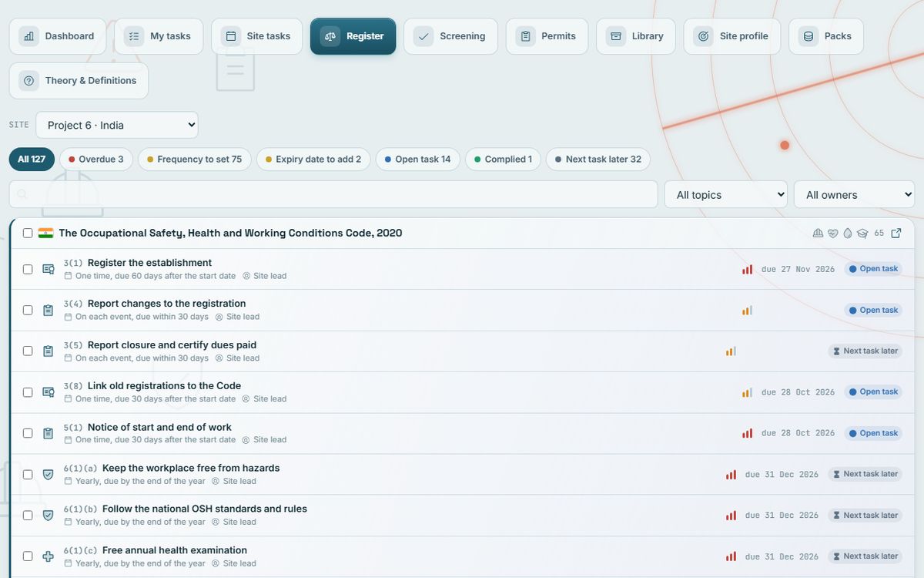Screen dimensions: 924x578
Task: Tick the Notice of start and end of work checkbox
Action: [x=28, y=433]
